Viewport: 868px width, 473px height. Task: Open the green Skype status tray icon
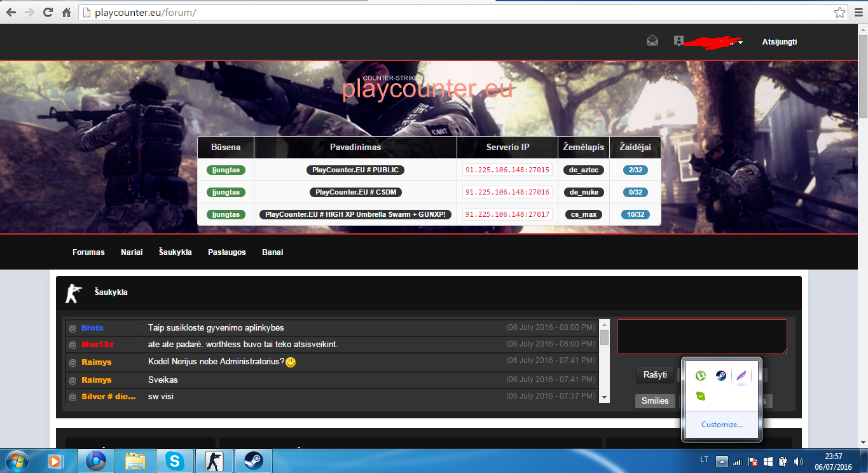click(701, 396)
